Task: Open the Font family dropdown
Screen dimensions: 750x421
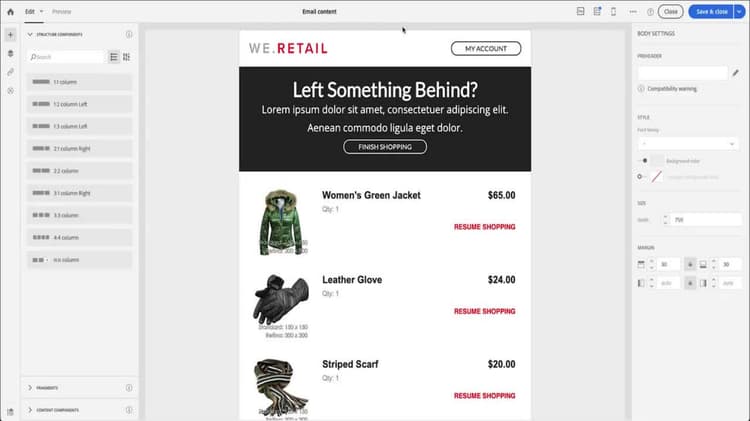Action: click(x=688, y=144)
